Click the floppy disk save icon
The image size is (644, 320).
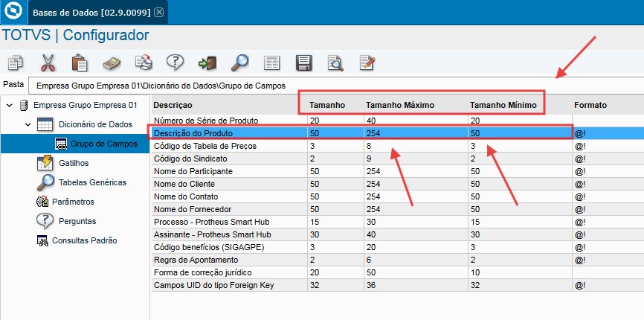coord(303,63)
